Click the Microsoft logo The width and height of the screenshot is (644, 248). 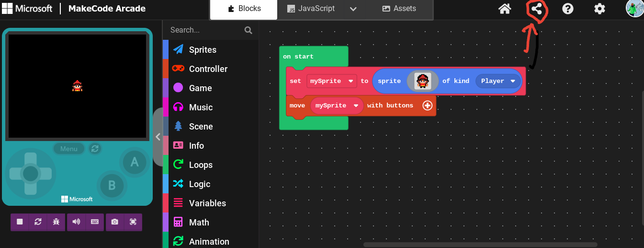[x=27, y=9]
